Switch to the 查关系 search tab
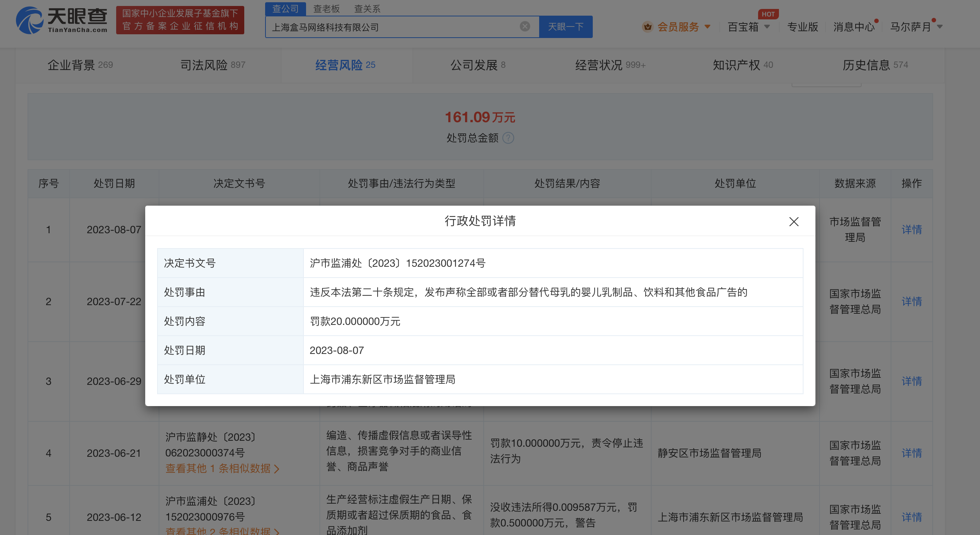 point(367,9)
